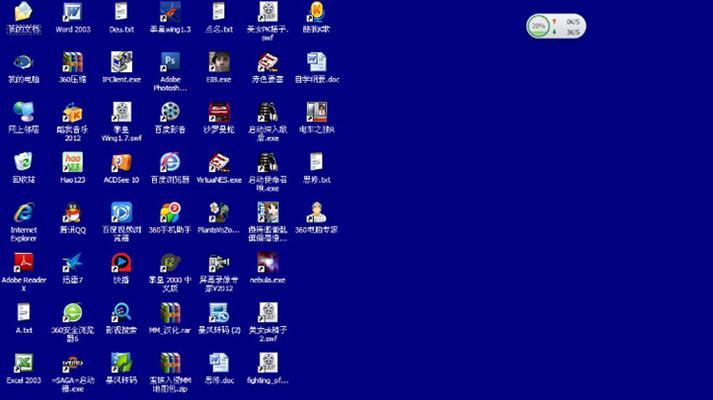Screen dimensions: 713x400
Task: Select the Network Neighborhood (网上邻居) icon
Action: pos(24,113)
